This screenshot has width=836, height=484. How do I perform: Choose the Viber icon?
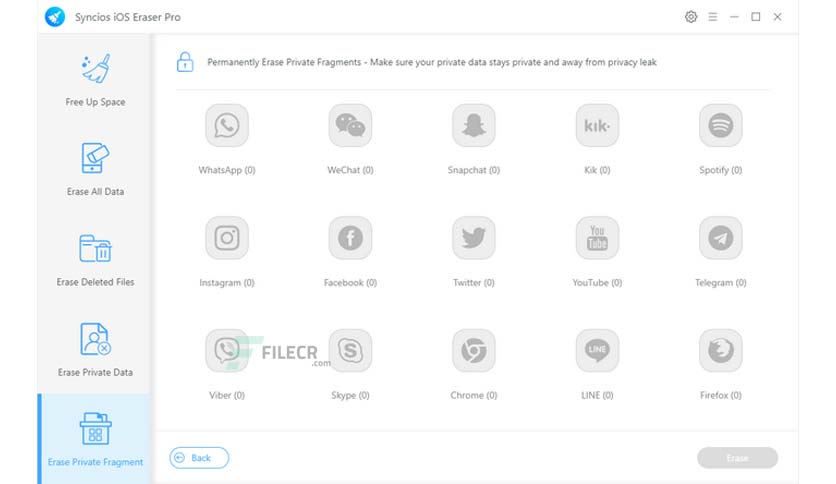(x=227, y=351)
